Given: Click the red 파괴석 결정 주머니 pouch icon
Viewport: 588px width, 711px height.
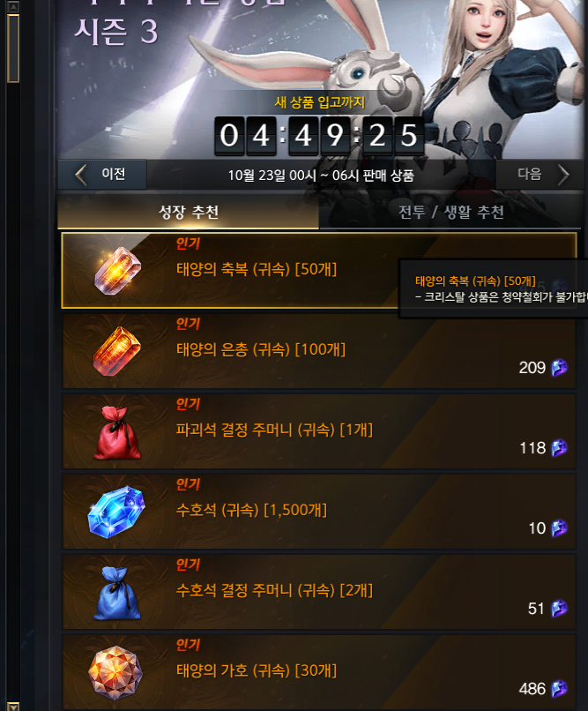Looking at the screenshot, I should coord(117,432).
